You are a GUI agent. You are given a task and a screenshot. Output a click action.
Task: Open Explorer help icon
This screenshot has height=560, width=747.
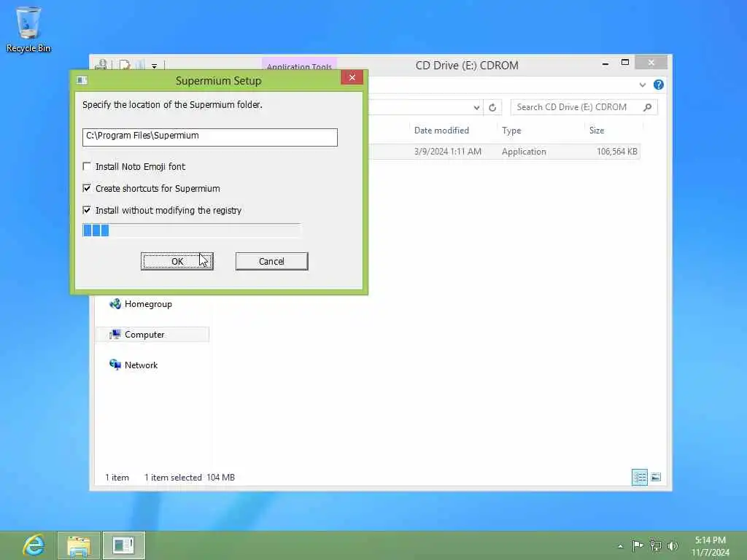(x=659, y=85)
